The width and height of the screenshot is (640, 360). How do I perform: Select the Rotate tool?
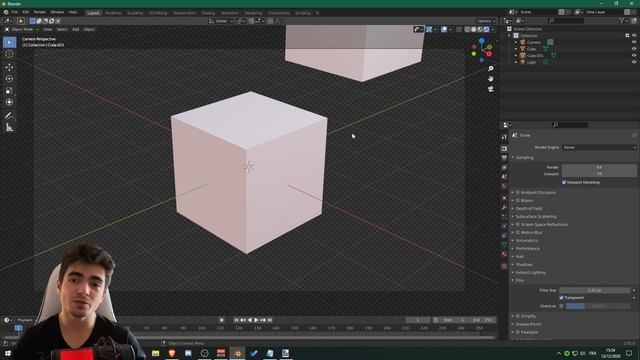9,79
